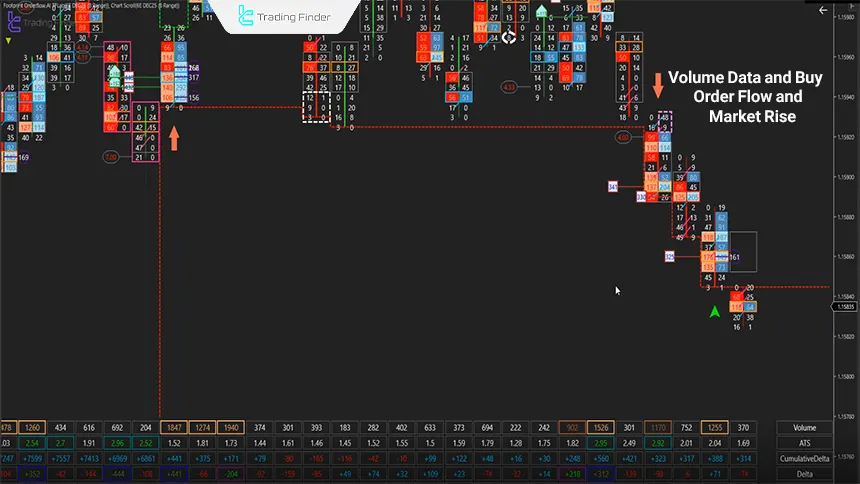Select the 752 volume cell
The width and height of the screenshot is (860, 484).
686,427
